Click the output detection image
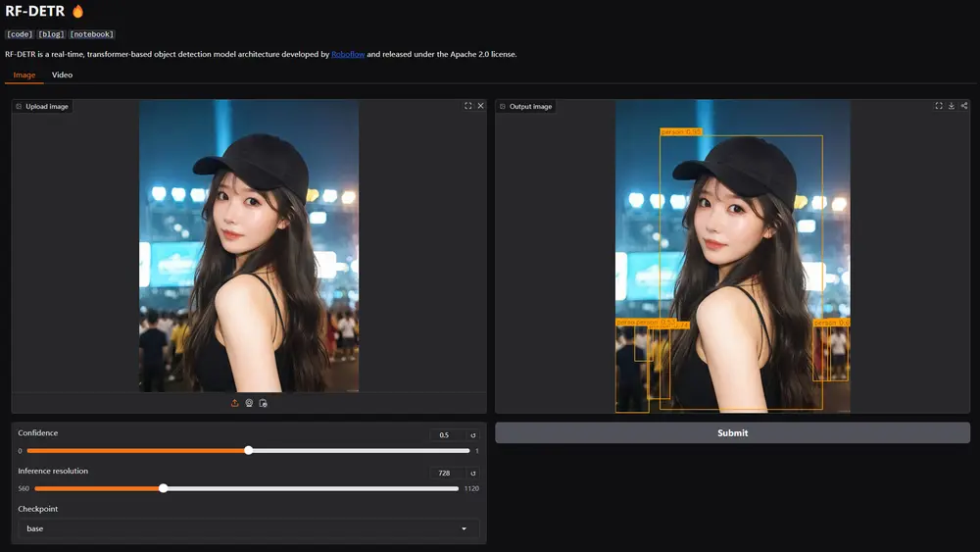Image resolution: width=980 pixels, height=552 pixels. pos(732,256)
